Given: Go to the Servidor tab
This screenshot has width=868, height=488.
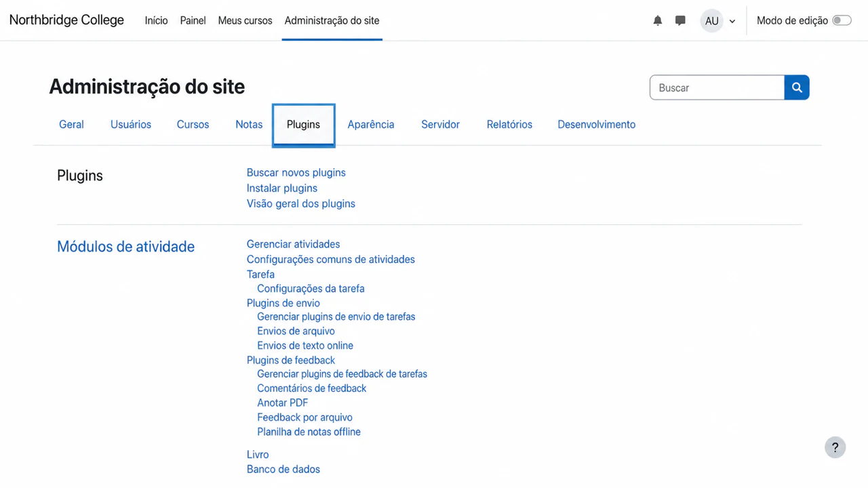Looking at the screenshot, I should point(440,125).
